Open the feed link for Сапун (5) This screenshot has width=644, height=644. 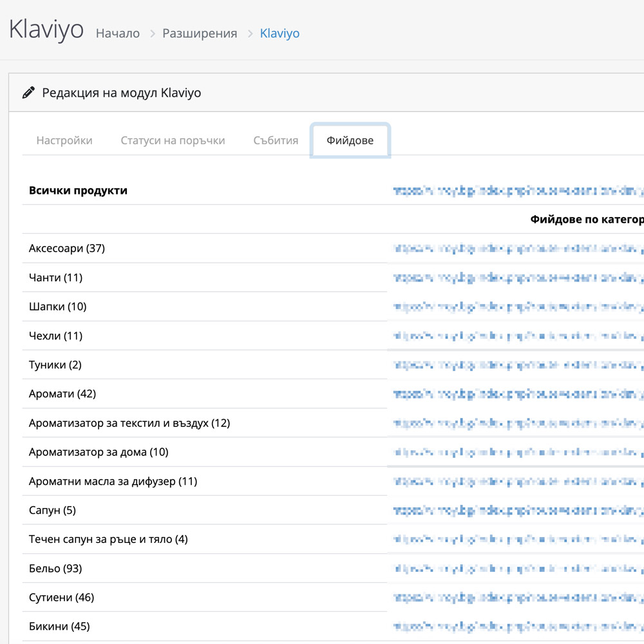(518, 510)
